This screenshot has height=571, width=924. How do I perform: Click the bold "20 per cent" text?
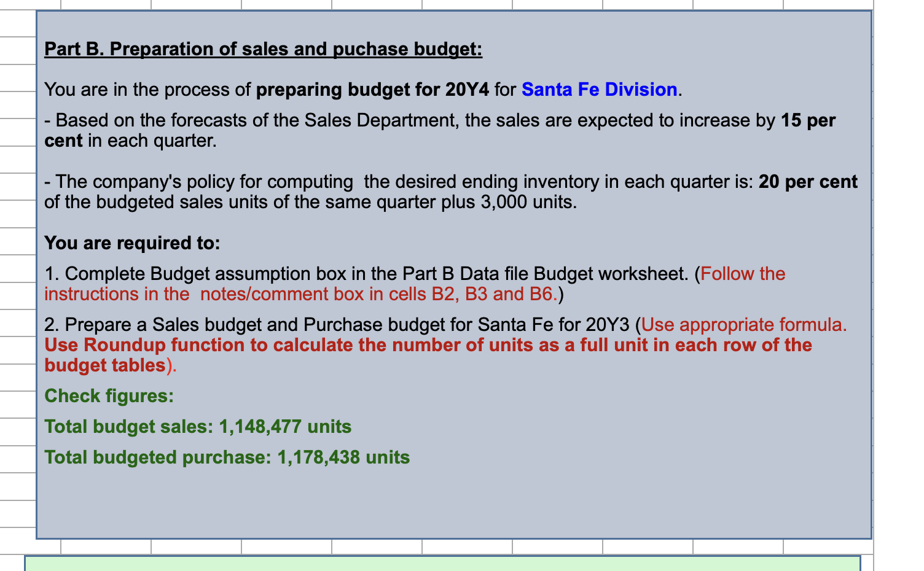[x=808, y=182]
